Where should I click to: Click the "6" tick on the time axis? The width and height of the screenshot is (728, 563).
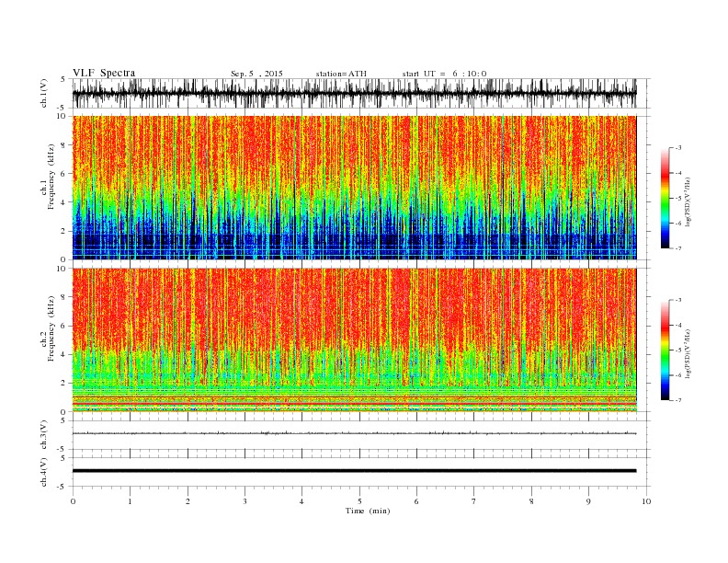(416, 501)
